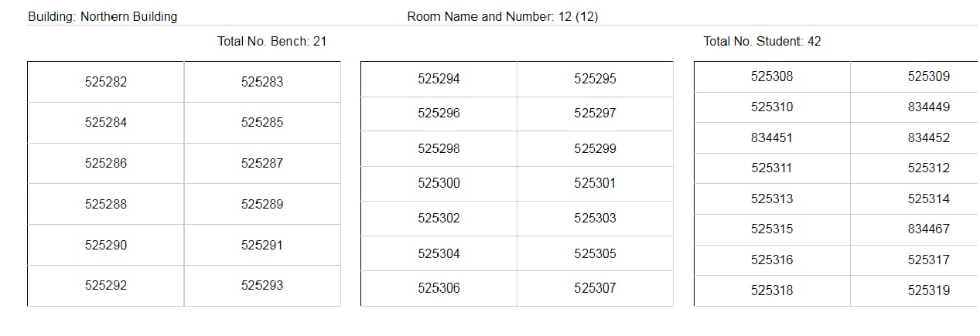This screenshot has width=980, height=336.
Task: Click roll number 834467
Action: point(928,229)
